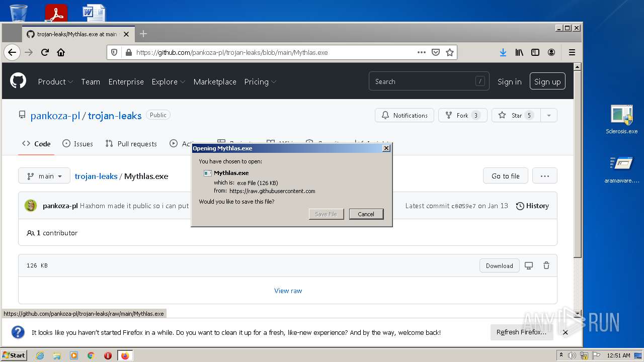Click the Refresh Firefox button
This screenshot has height=362, width=644.
click(521, 332)
